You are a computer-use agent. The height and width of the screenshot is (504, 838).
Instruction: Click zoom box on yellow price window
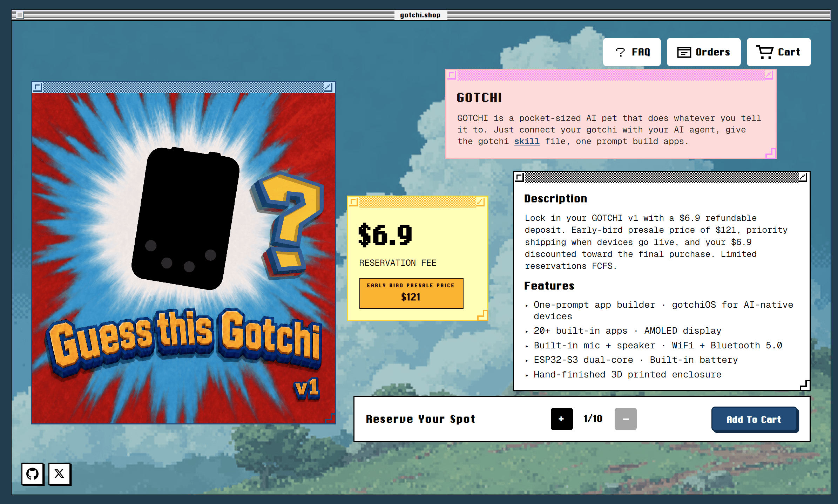coord(480,202)
